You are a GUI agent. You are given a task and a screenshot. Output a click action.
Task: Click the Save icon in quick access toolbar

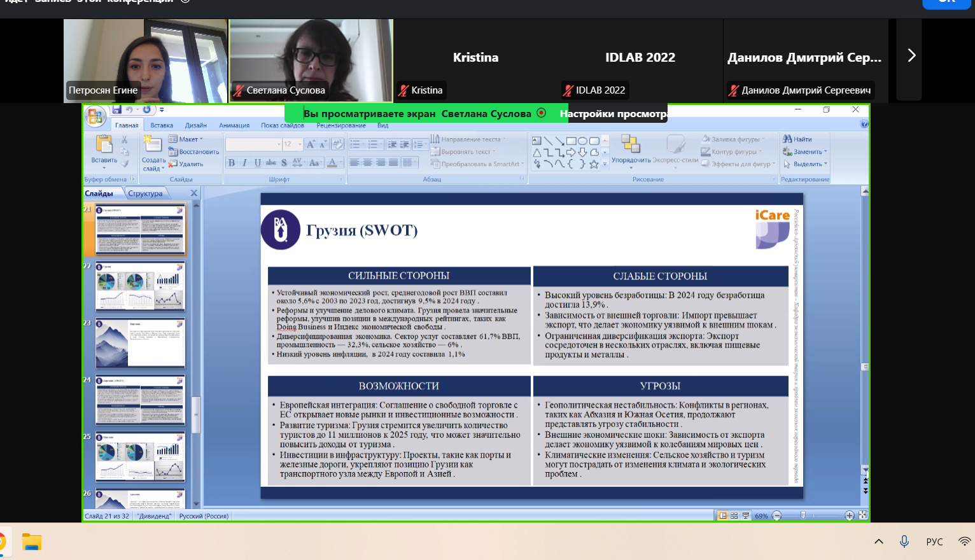116,110
